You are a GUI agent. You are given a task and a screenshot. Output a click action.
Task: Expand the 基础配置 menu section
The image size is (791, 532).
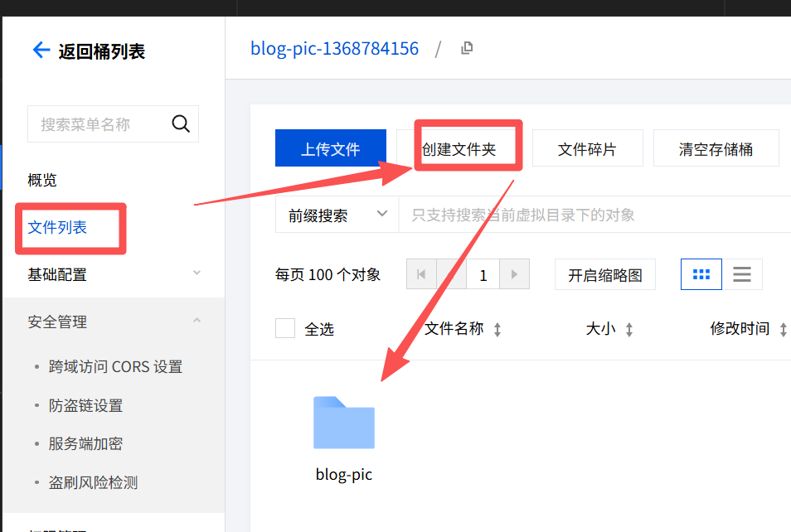click(x=197, y=273)
